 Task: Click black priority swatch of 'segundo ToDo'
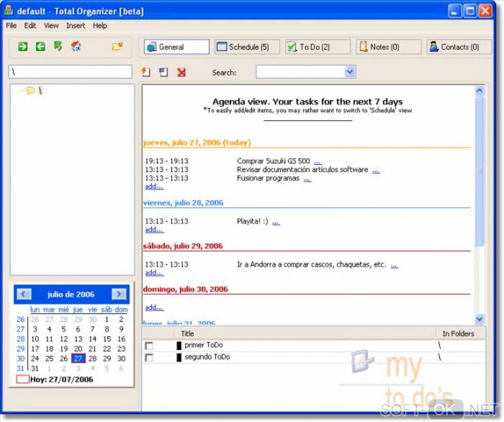click(x=179, y=357)
